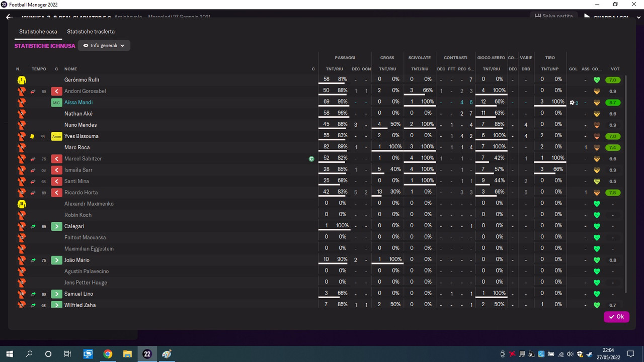Screen dimensions: 644x362
Task: Go back with the arrow icon
Action: 9,17
